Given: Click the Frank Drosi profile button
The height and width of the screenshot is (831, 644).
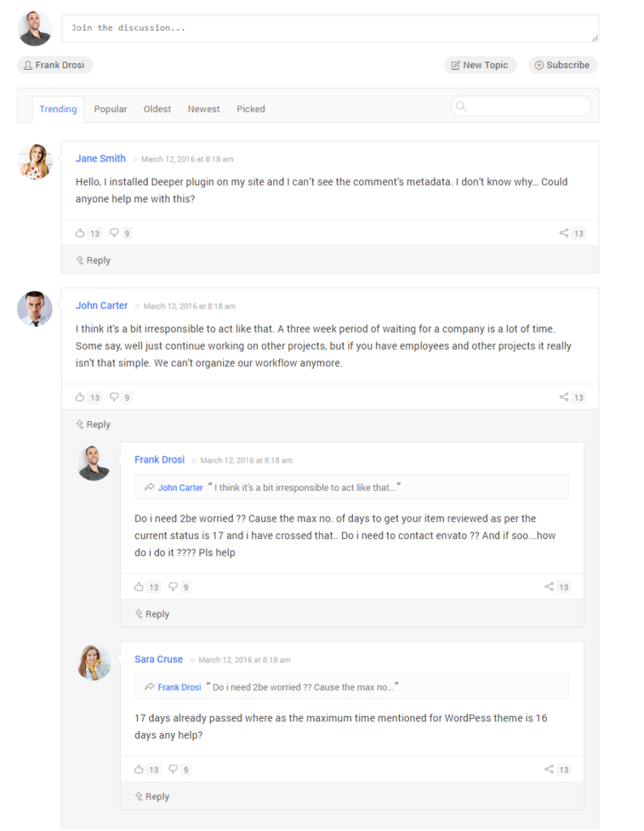Looking at the screenshot, I should [x=54, y=65].
